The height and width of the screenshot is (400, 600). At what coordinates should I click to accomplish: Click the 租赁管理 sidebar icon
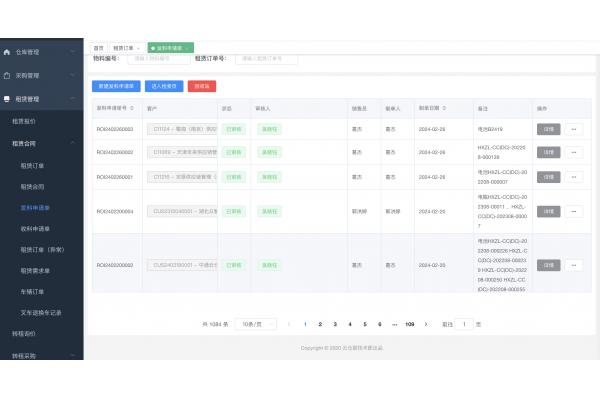[x=7, y=99]
